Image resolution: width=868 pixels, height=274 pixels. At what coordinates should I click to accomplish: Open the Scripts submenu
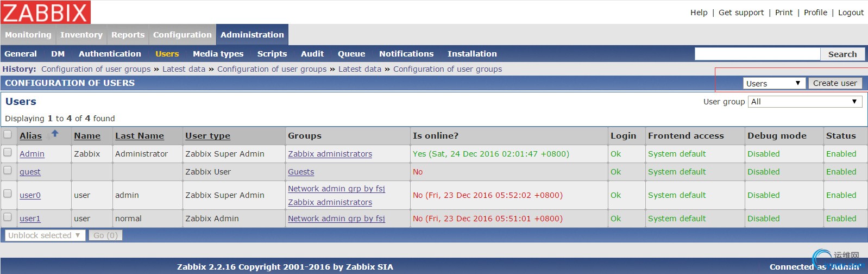(x=272, y=54)
